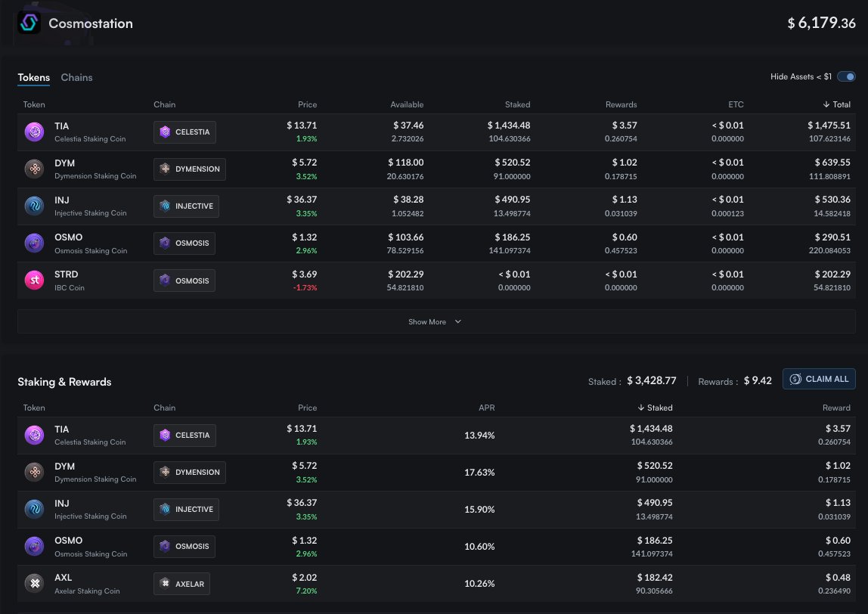Click the DYM icon in Staking & Rewards

[x=34, y=473]
